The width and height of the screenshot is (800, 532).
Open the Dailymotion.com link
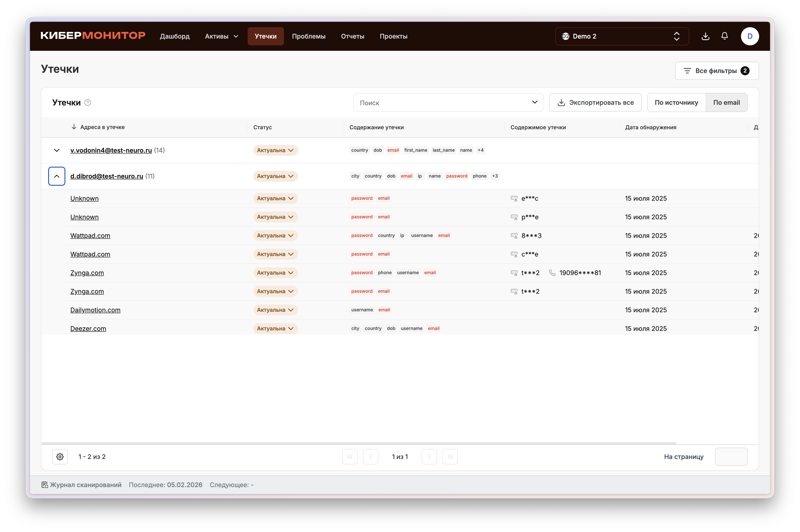(95, 310)
